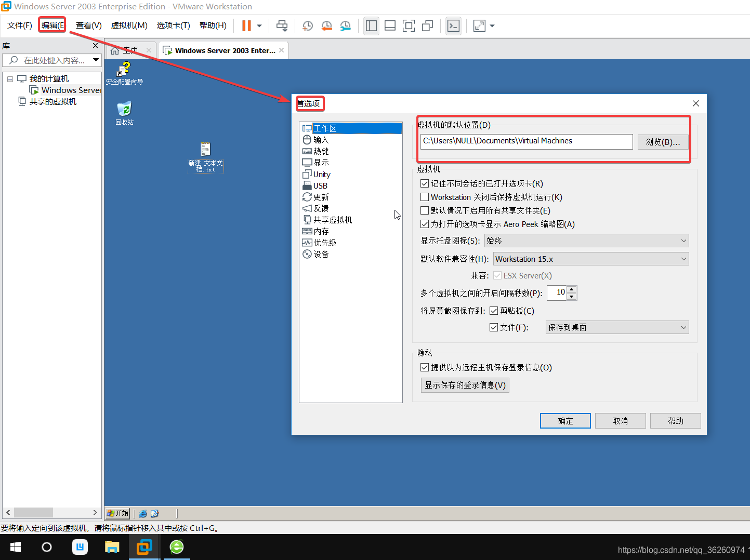Enter full screen mode icon
The image size is (750, 560).
coord(409,25)
